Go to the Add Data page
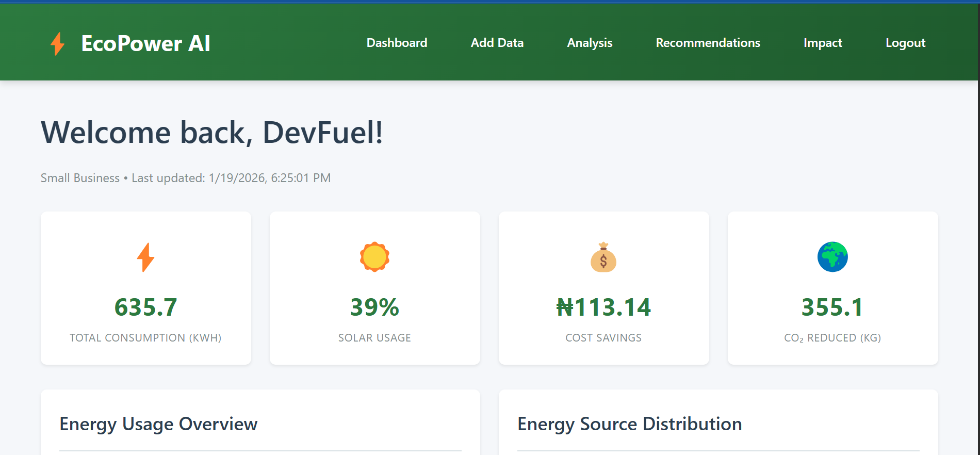980x455 pixels. [497, 43]
